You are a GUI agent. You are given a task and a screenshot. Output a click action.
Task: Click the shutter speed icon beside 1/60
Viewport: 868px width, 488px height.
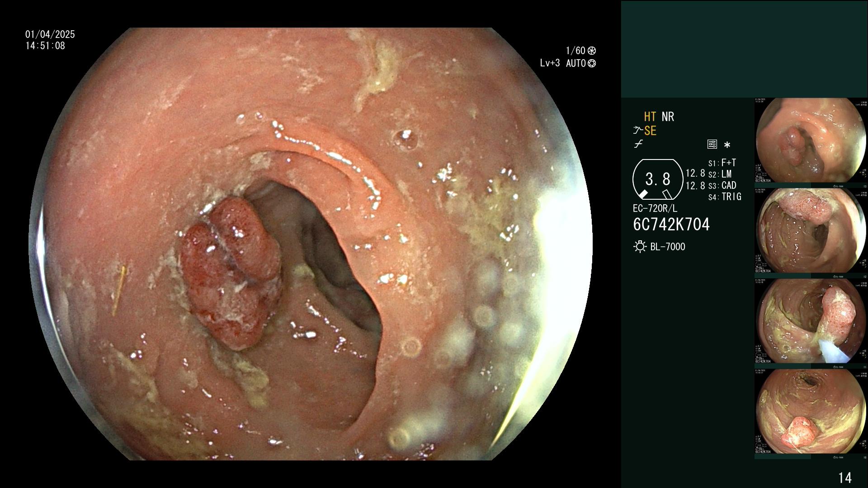591,51
